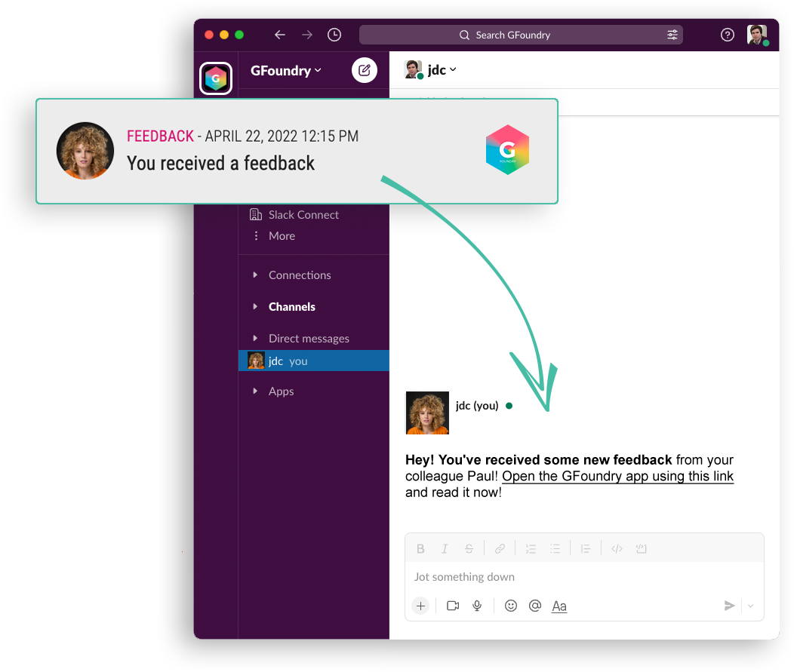
Task: Click the sender photo in the feedback notification
Action: (85, 151)
